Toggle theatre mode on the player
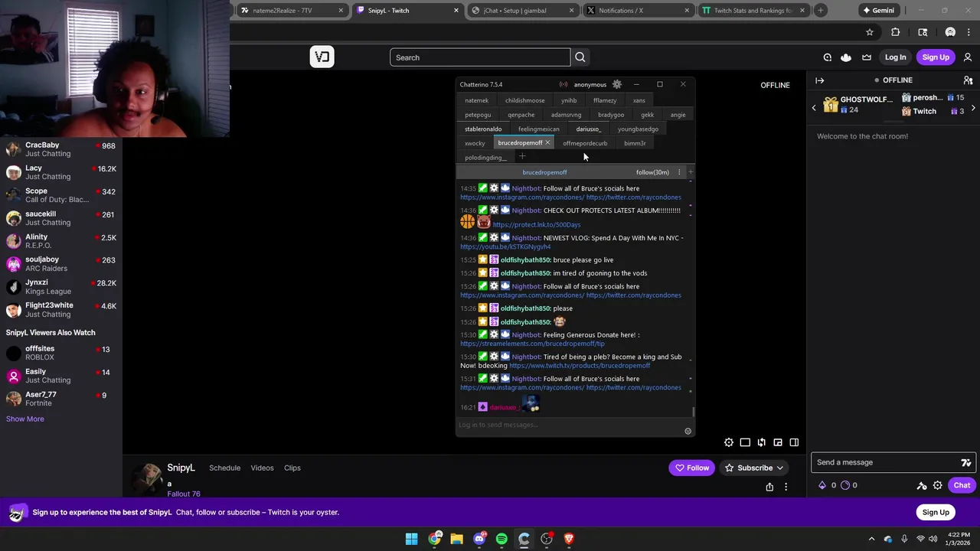980x551 pixels. [x=745, y=442]
